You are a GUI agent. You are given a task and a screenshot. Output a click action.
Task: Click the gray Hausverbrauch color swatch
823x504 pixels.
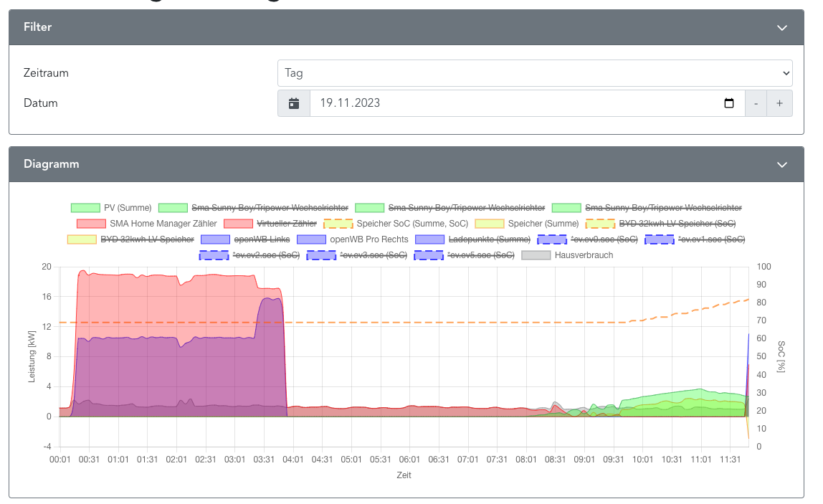pos(536,255)
